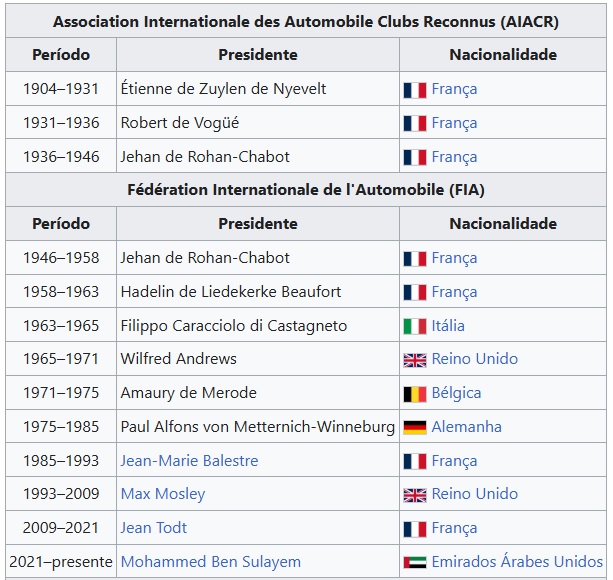Click França link in Robert de Vogüé row
This screenshot has height=580, width=613.
pos(454,123)
